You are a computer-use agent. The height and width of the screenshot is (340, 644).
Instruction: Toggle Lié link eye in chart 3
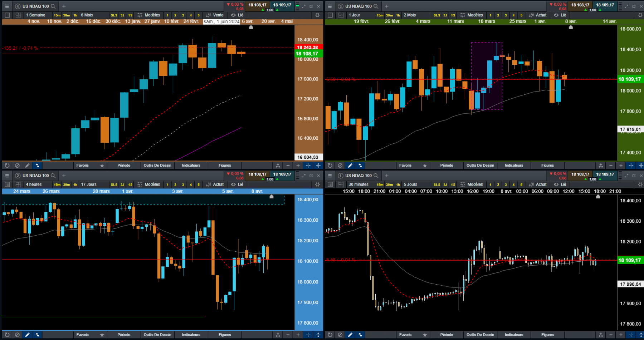point(560,15)
